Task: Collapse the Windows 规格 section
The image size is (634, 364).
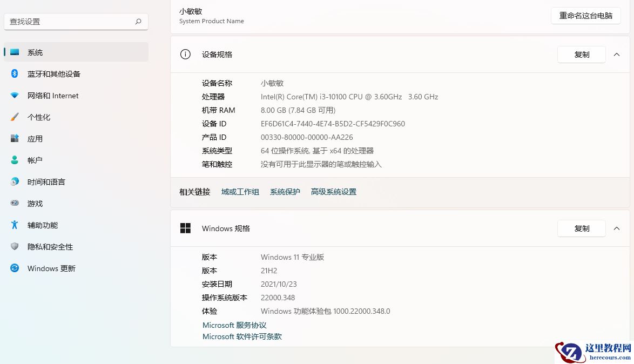Action: (617, 228)
